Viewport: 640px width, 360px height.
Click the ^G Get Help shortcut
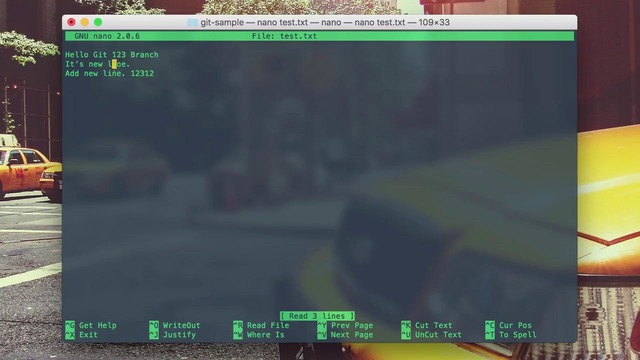[91, 325]
